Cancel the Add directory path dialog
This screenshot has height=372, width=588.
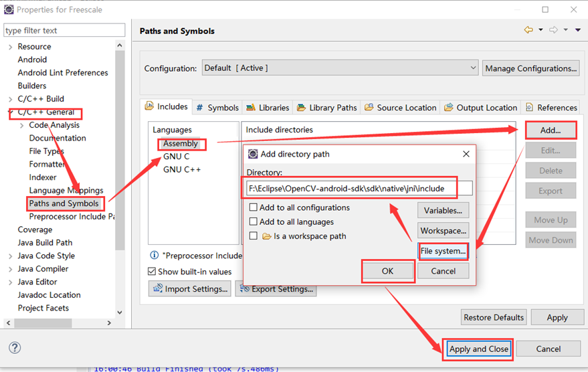(443, 271)
